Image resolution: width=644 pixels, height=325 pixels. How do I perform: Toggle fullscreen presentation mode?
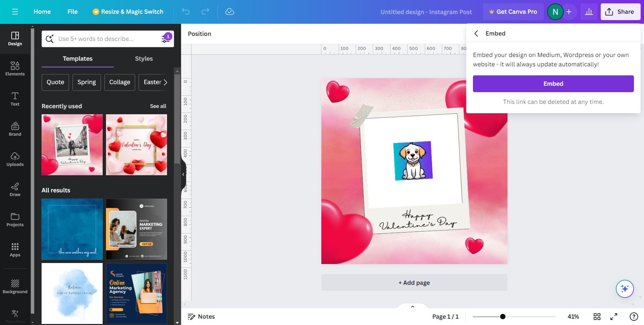click(x=613, y=317)
